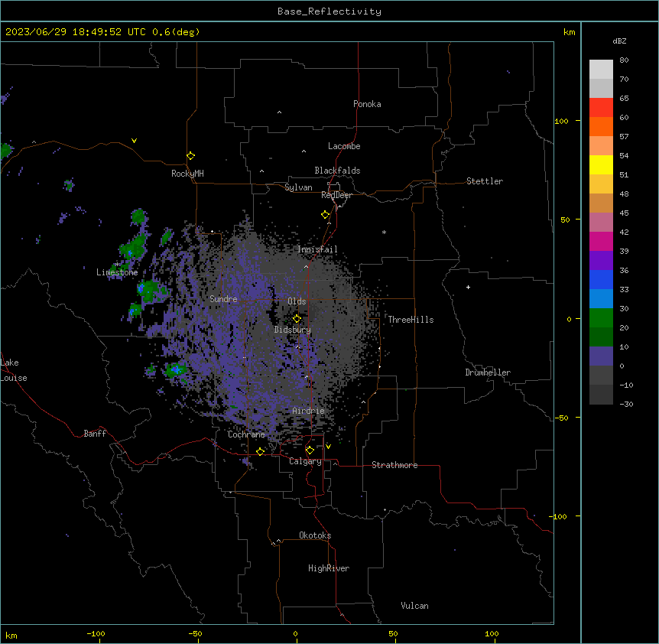Screen dimensions: 659x644
Task: Click the RedDeer city label
Action: tap(336, 195)
